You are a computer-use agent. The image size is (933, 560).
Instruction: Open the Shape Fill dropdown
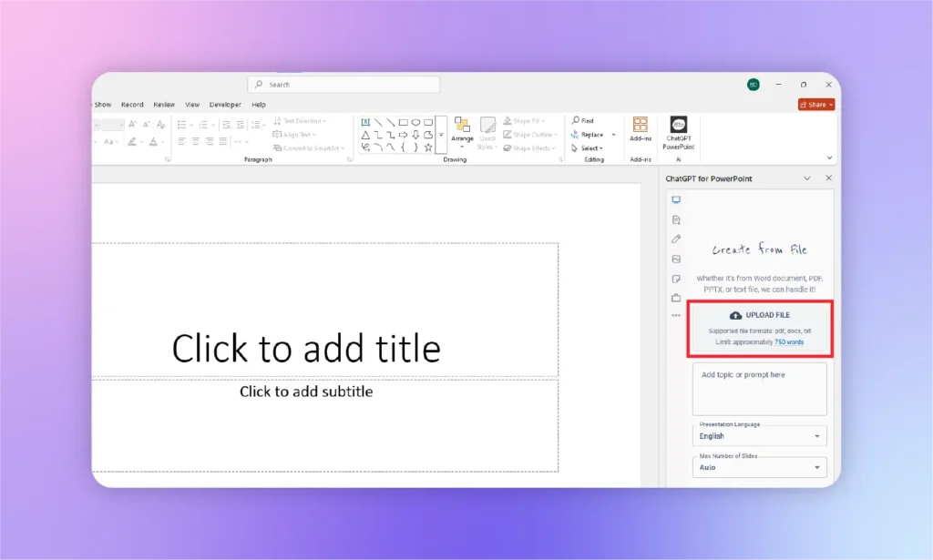click(524, 121)
